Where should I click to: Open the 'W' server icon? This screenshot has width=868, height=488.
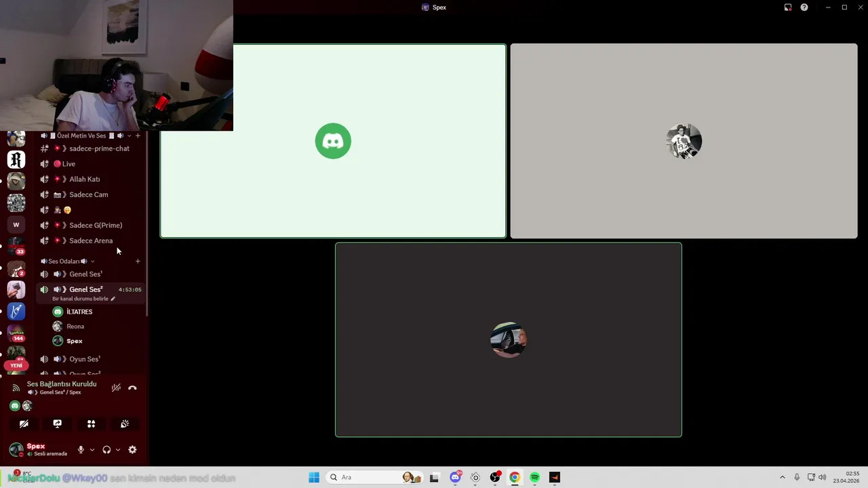[16, 224]
